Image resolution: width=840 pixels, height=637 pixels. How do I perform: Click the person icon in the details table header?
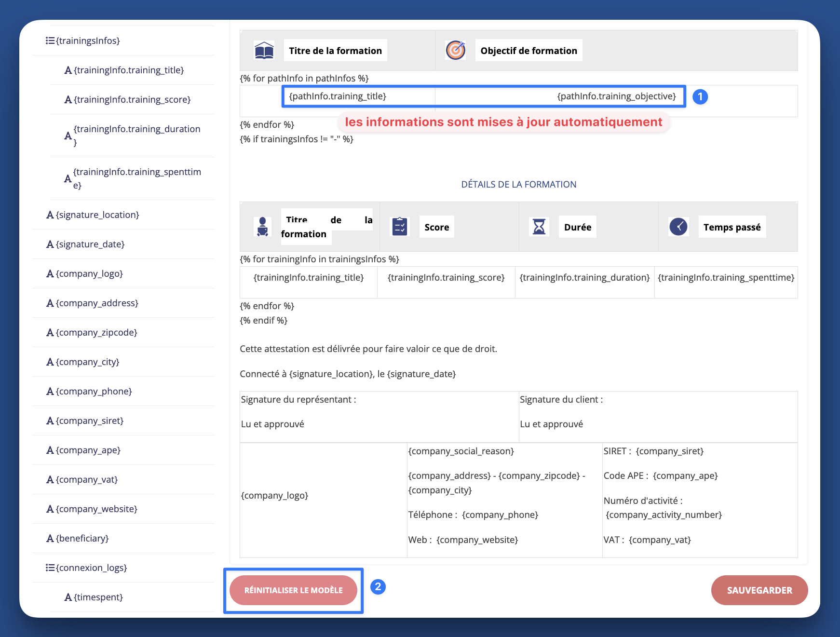[262, 227]
